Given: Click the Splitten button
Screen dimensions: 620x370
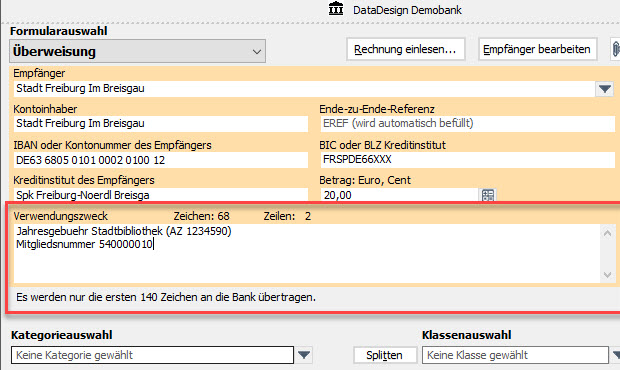Looking at the screenshot, I should pyautogui.click(x=385, y=355).
